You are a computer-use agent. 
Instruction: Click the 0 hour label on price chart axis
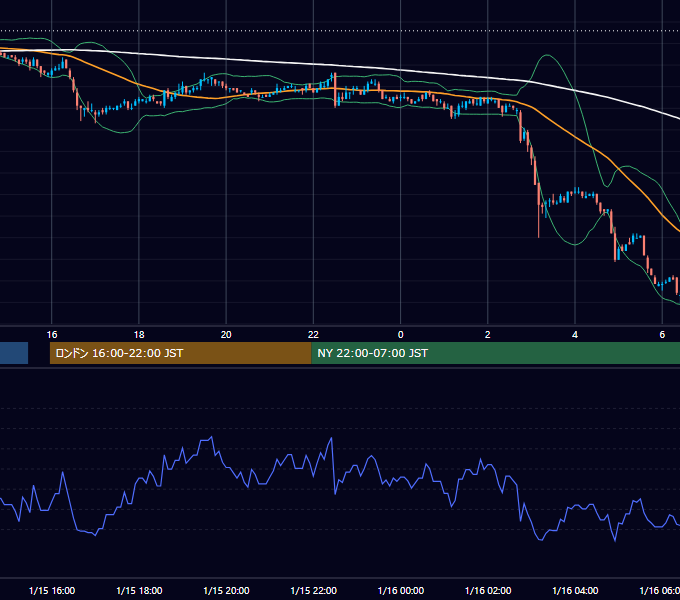[400, 335]
